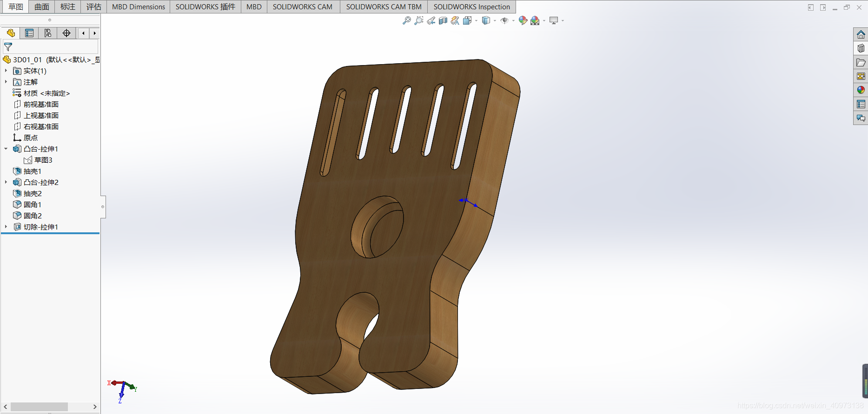Open the Edit Appearance color ball icon
The height and width of the screenshot is (414, 868).
point(523,20)
